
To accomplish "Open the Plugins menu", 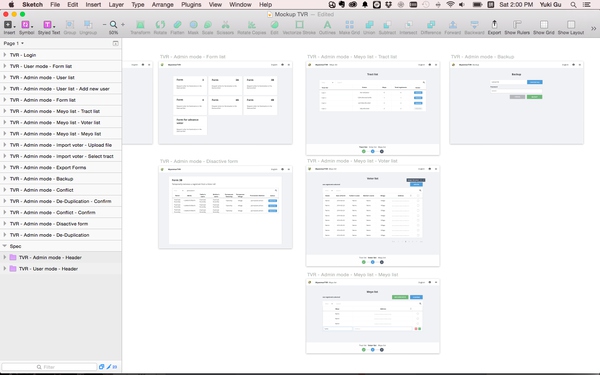I will coord(191,5).
